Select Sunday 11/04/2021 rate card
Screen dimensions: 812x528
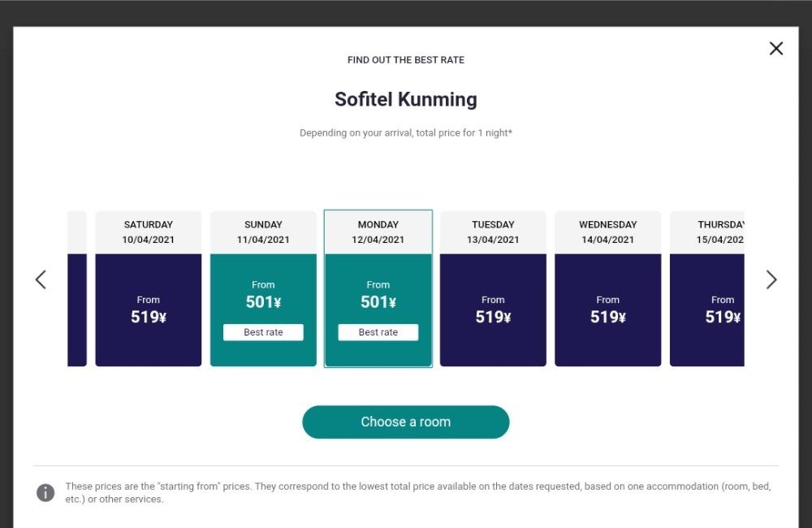263,288
